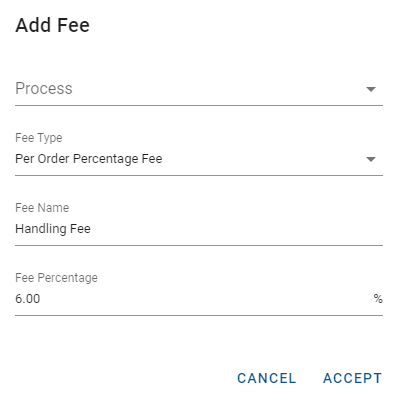The image size is (393, 402).
Task: Open the Fee Type combo box
Action: tap(199, 153)
